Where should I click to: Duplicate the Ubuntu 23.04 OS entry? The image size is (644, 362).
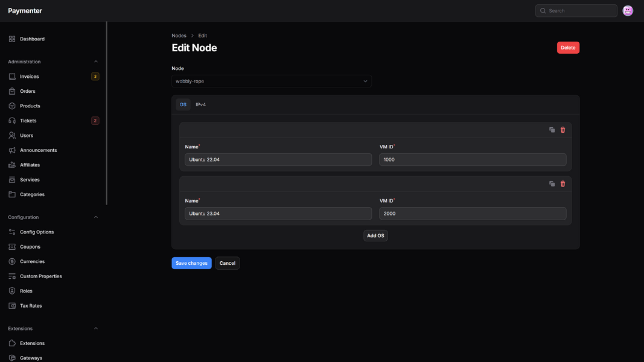(x=552, y=184)
